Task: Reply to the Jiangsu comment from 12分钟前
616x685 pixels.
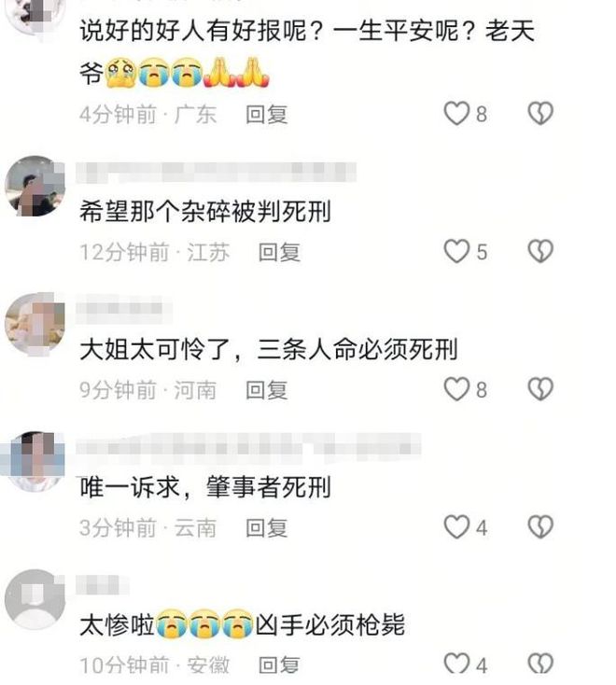Action: 279,252
